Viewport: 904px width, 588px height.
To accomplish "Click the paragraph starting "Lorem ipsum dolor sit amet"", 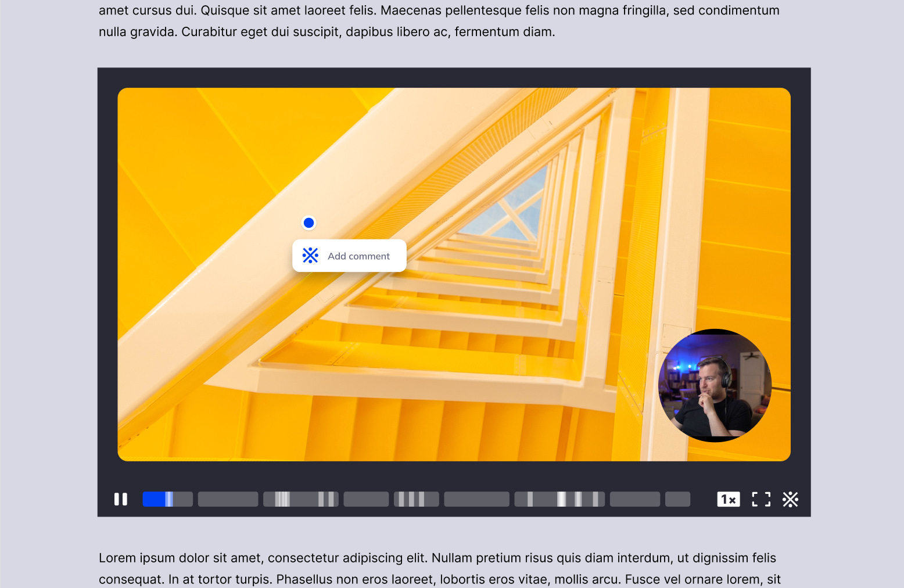I will tap(440, 569).
